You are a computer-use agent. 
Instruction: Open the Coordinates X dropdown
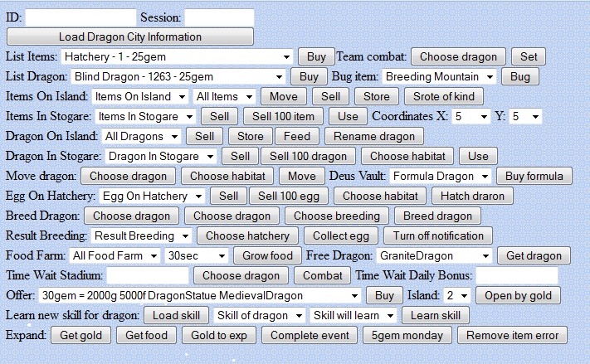coord(471,117)
